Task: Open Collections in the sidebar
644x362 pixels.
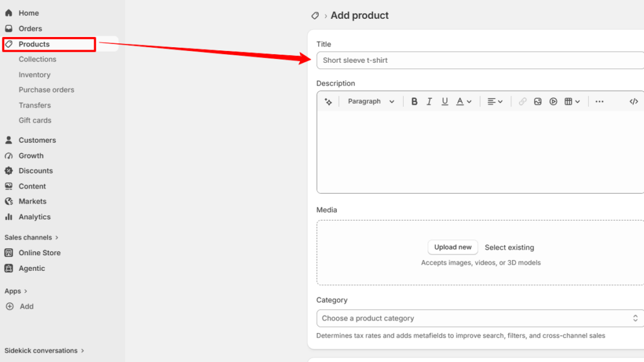Action: tap(37, 59)
